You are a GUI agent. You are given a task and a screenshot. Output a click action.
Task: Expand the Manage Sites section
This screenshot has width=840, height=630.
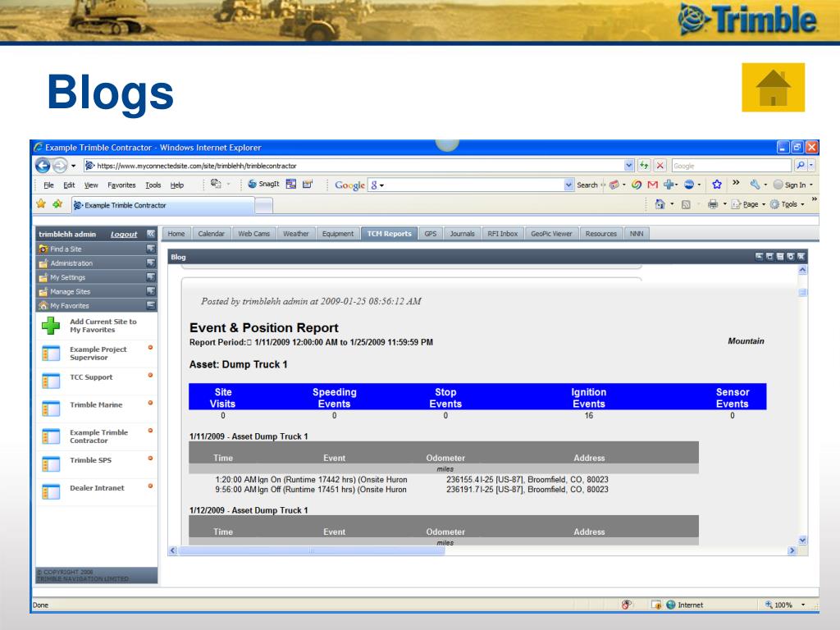pyautogui.click(x=151, y=291)
